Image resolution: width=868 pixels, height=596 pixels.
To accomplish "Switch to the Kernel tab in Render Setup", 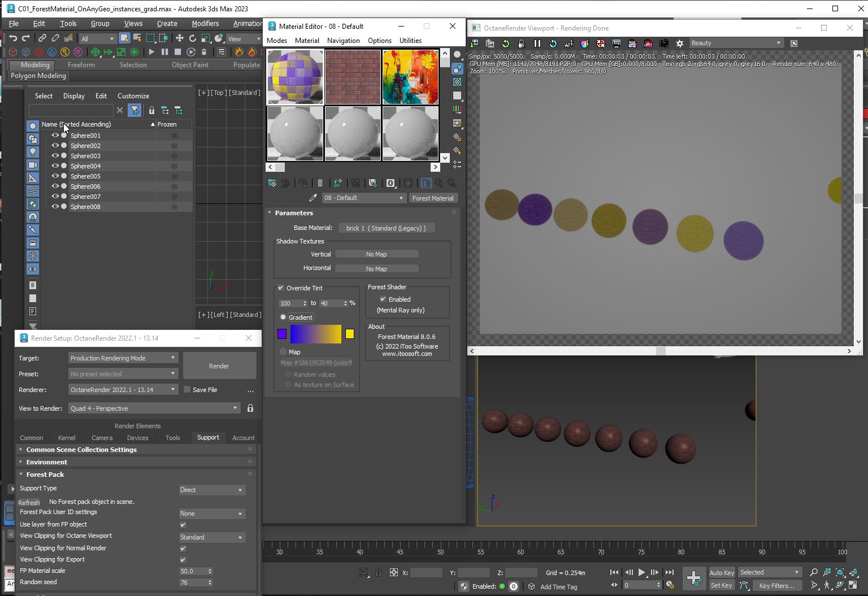I will (x=67, y=438).
